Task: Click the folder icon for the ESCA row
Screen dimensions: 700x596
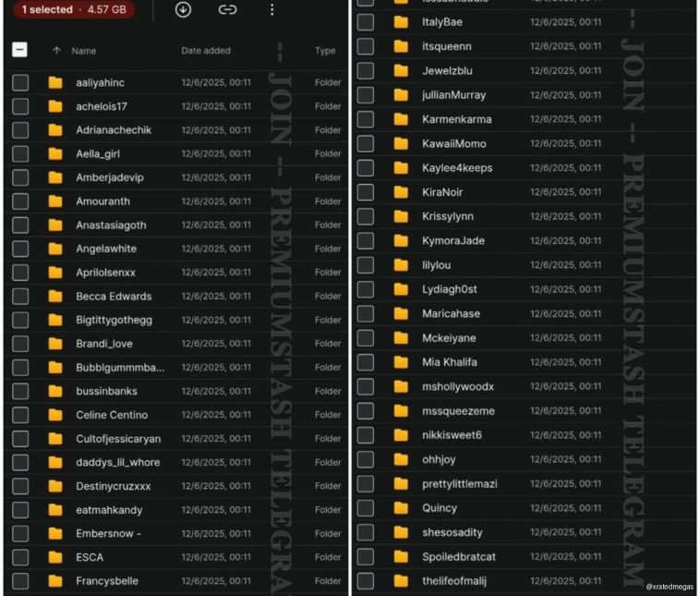Action: coord(55,557)
